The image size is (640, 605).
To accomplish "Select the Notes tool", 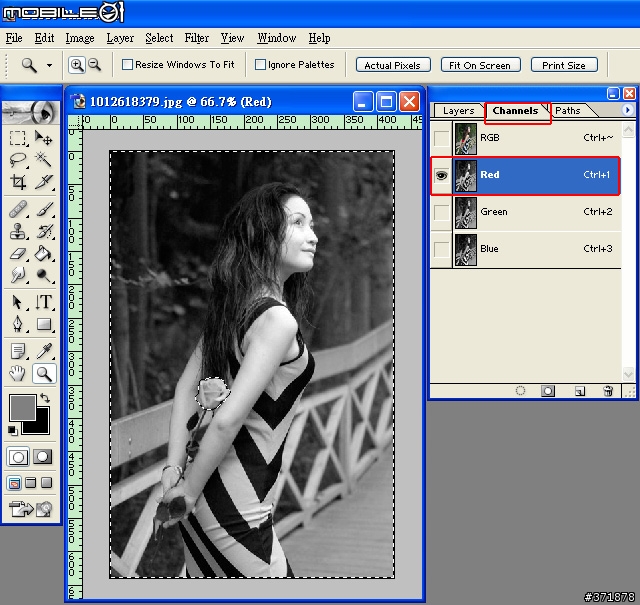I will (x=18, y=351).
